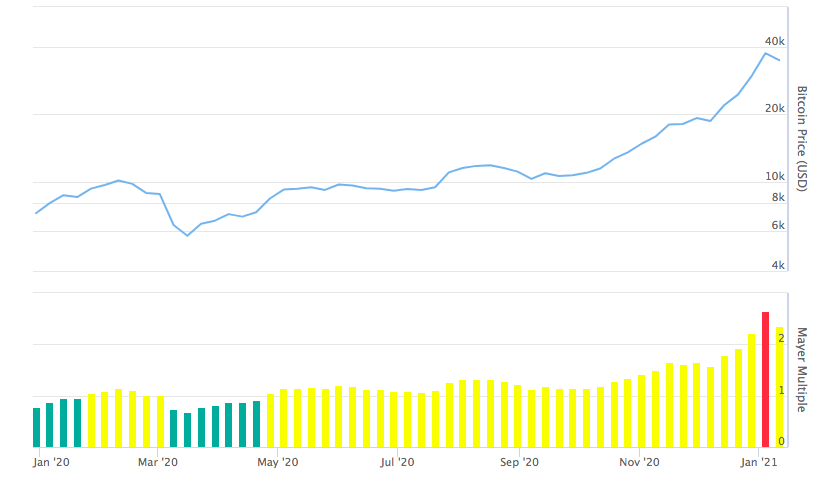827x479 pixels.
Task: Click the "Jan '20" x-axis label
Action: (51, 462)
